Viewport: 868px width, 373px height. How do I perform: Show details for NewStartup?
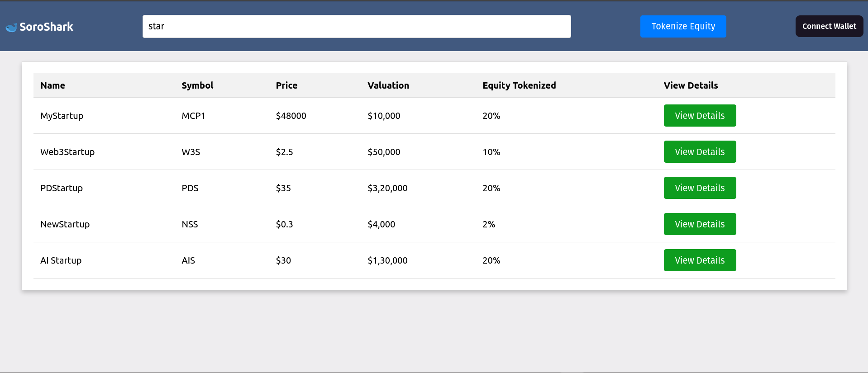(x=700, y=224)
